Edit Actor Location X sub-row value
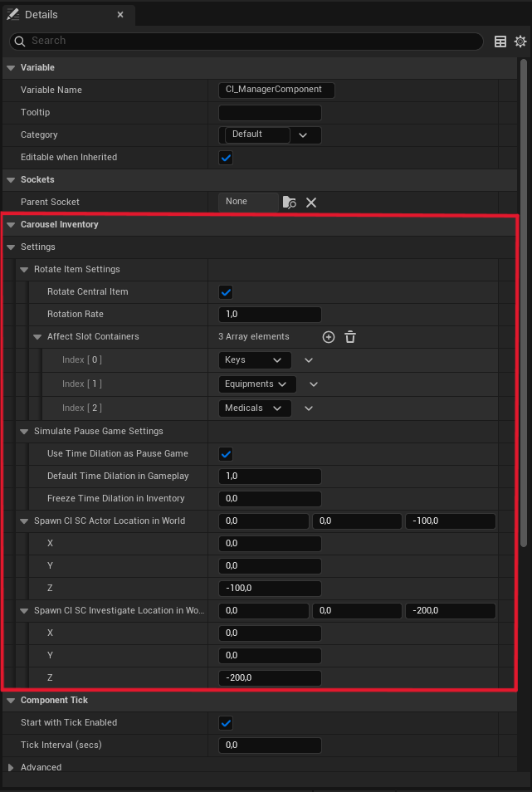The width and height of the screenshot is (532, 792). coord(270,544)
